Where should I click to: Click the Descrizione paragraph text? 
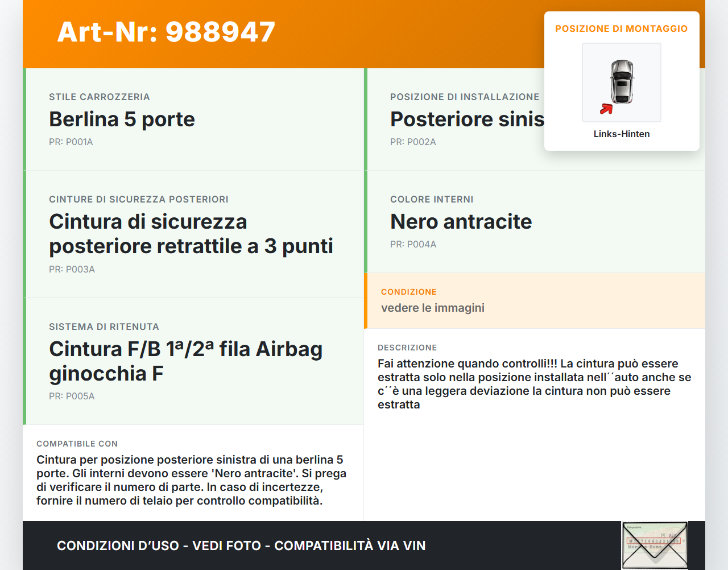pos(533,384)
